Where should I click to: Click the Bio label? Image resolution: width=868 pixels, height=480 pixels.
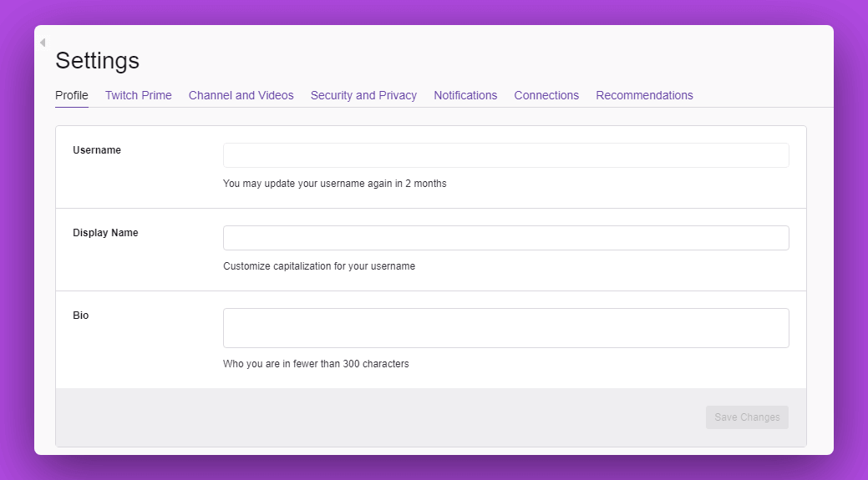click(x=81, y=316)
